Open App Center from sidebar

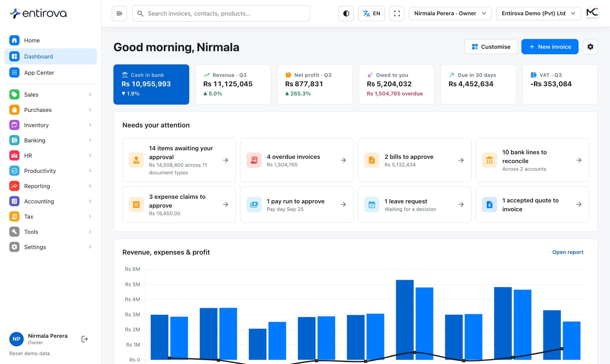51,73
